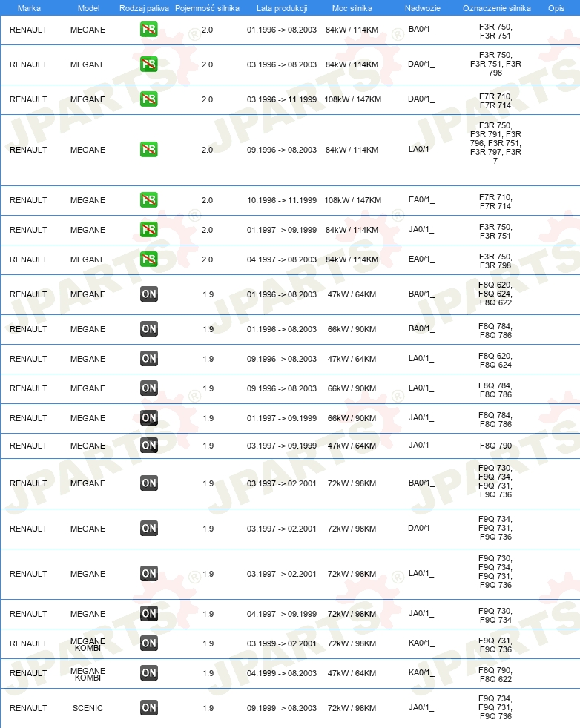
Task: Click the Marka column header
Action: tap(29, 8)
